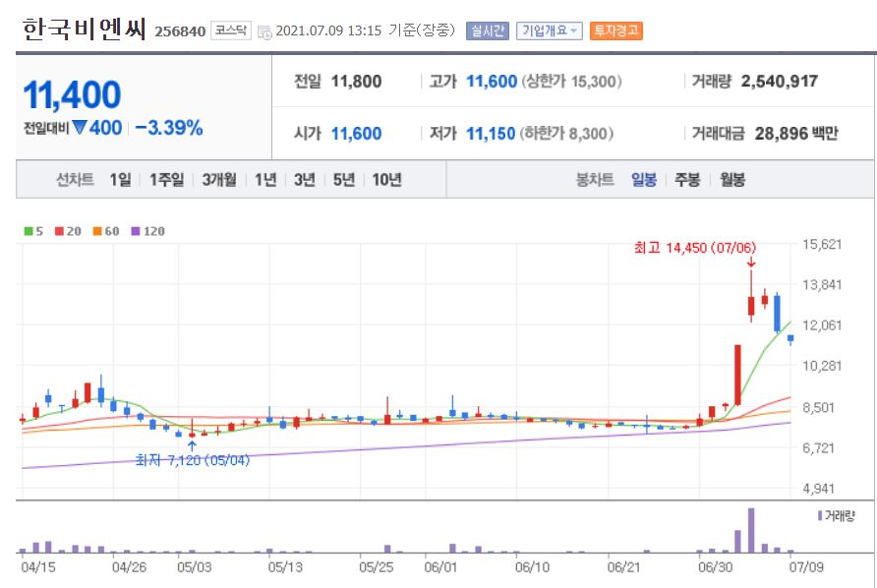877x588 pixels.
Task: Switch to 일봉 daily candle chart
Action: coord(644,180)
